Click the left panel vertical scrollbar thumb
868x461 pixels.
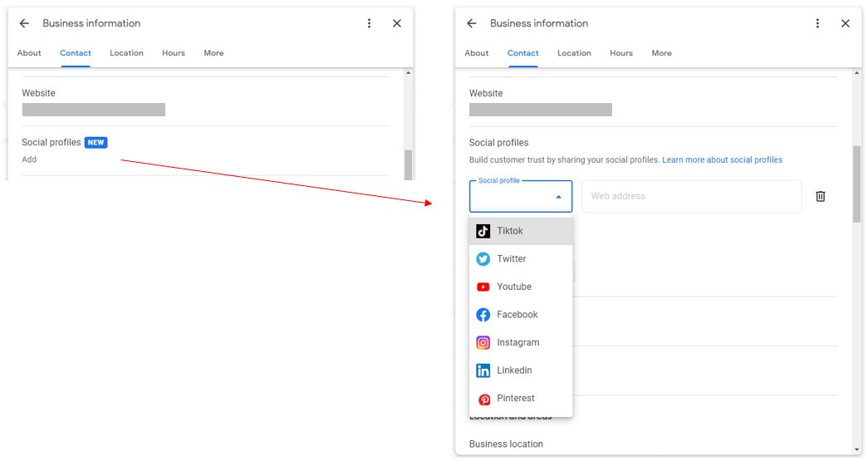409,165
